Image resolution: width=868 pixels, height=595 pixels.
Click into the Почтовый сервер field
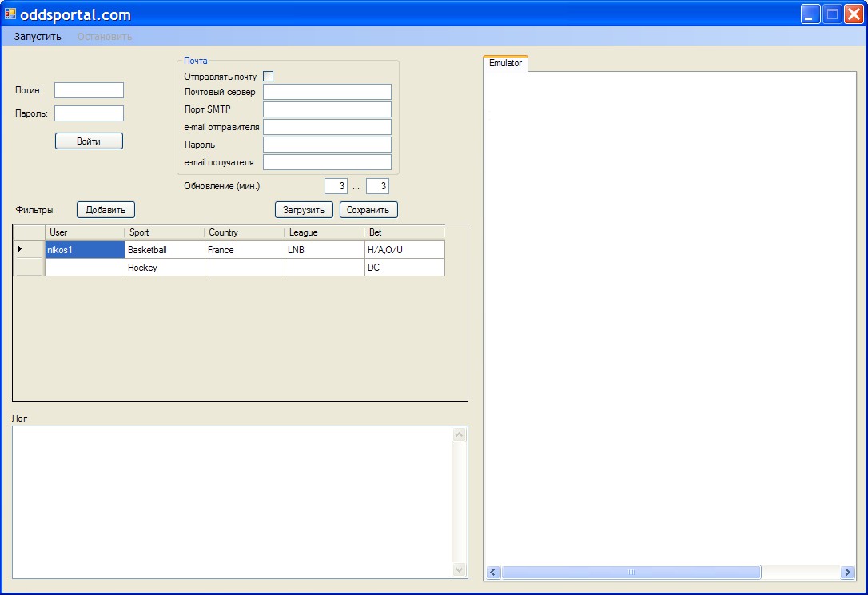[x=327, y=92]
